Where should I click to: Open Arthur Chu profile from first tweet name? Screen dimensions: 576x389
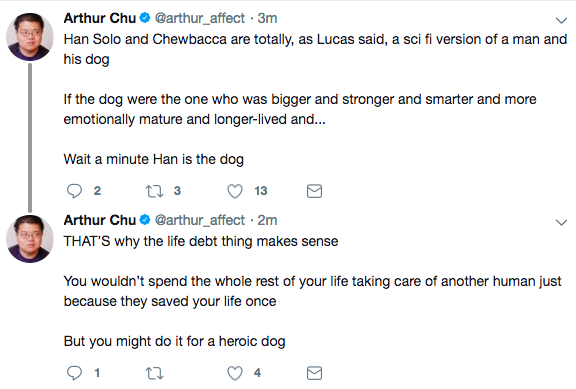coord(100,18)
